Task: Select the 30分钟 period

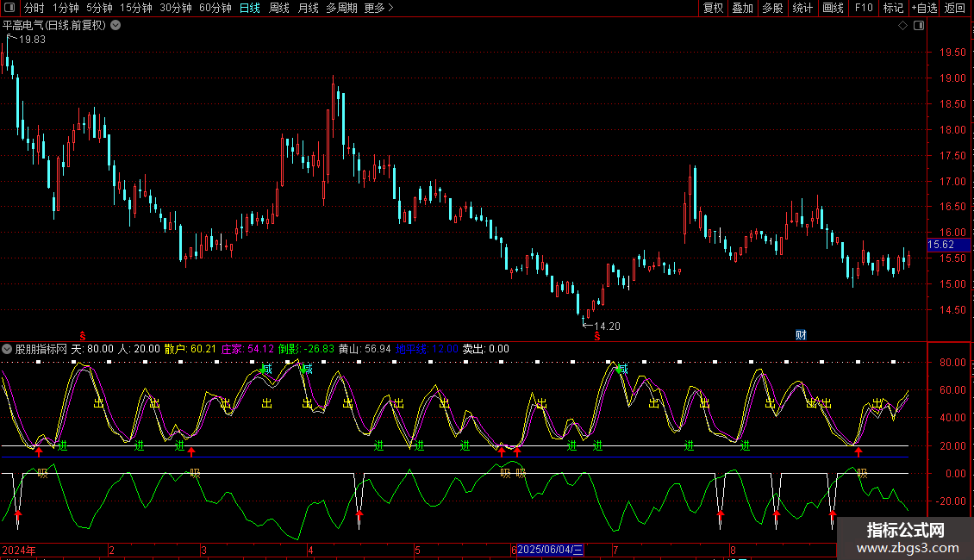Action: point(176,8)
